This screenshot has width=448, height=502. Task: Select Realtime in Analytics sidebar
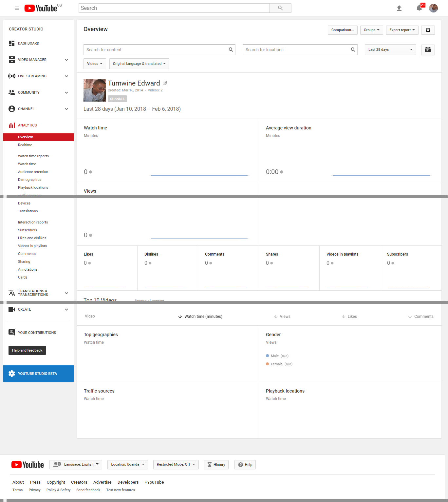25,145
